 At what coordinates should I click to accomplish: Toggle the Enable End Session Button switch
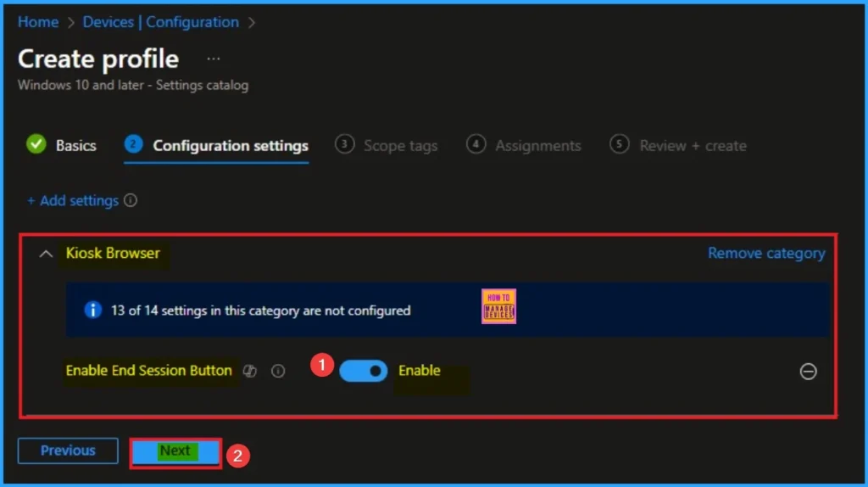(x=363, y=371)
